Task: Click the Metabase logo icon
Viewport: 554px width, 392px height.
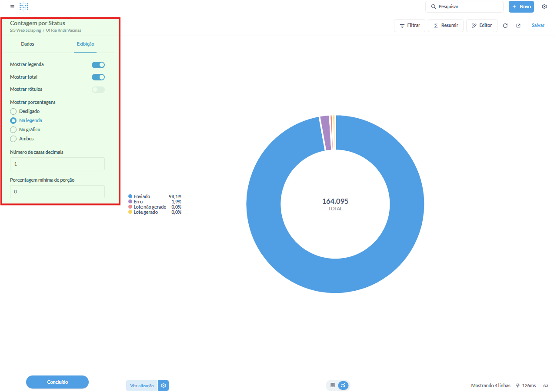Action: click(x=24, y=7)
